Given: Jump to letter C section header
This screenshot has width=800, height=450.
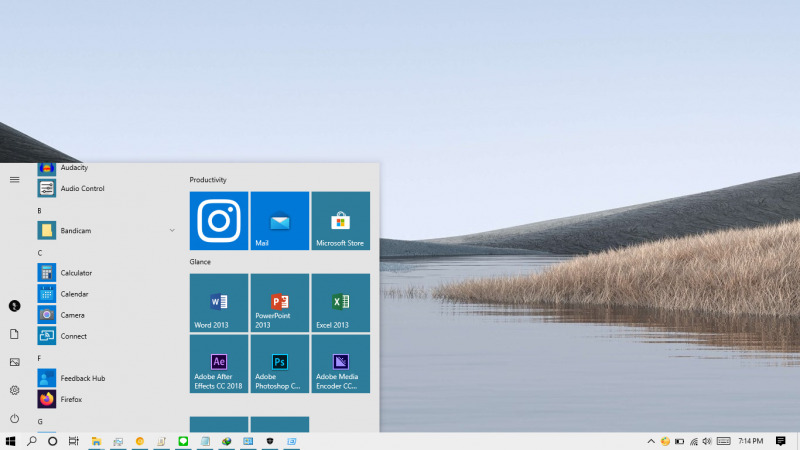Looking at the screenshot, I should coord(40,253).
